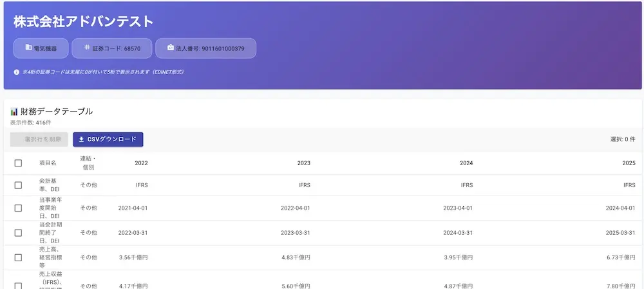
Task: Click the 2022-04-01 date cell
Action: click(x=296, y=208)
